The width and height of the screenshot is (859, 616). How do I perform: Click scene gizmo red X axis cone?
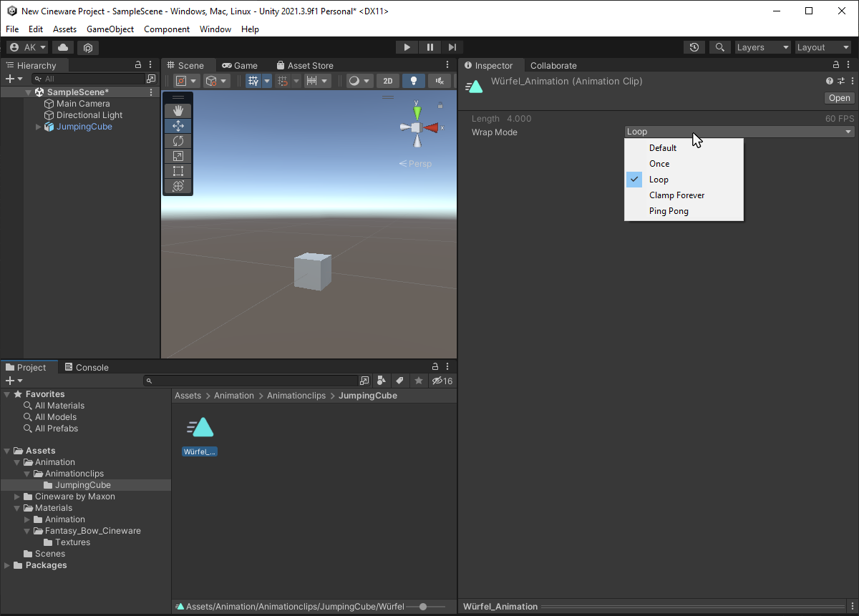431,127
